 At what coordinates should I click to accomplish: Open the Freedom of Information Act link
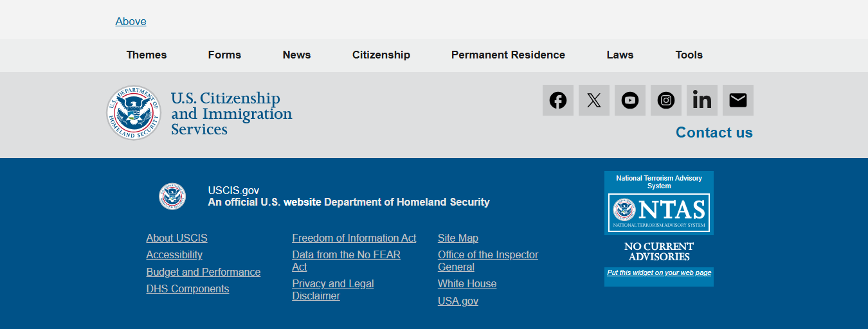(x=354, y=238)
